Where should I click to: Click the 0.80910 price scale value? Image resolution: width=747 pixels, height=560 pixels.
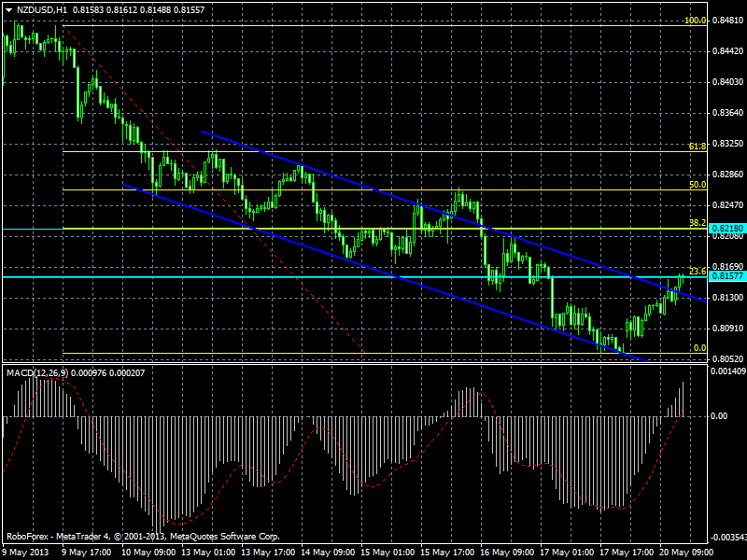tap(728, 329)
